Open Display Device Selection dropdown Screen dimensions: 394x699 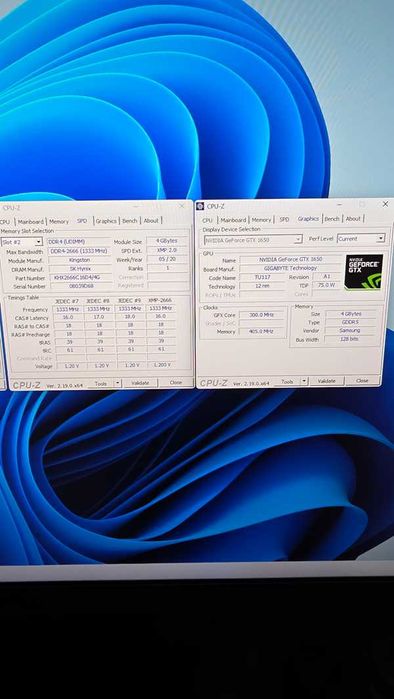point(298,240)
